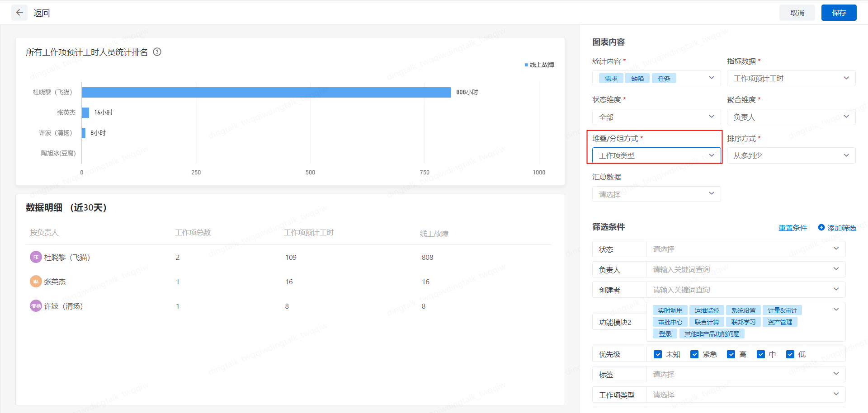
Task: Click avatar of 许波（清扬）
Action: 36,306
